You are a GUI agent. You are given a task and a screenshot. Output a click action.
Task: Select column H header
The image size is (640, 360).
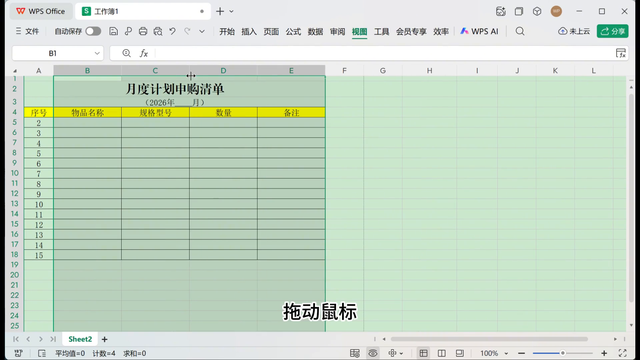tap(429, 71)
